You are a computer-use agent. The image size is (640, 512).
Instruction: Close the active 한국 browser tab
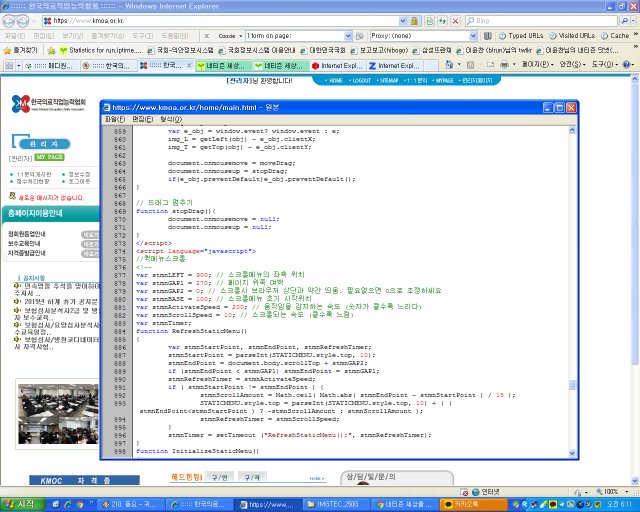coord(189,65)
